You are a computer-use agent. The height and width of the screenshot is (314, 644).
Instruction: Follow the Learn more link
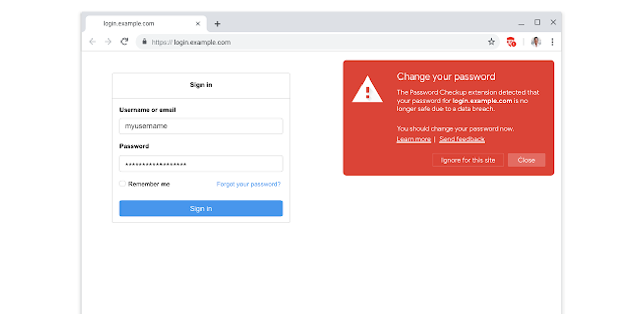point(414,139)
